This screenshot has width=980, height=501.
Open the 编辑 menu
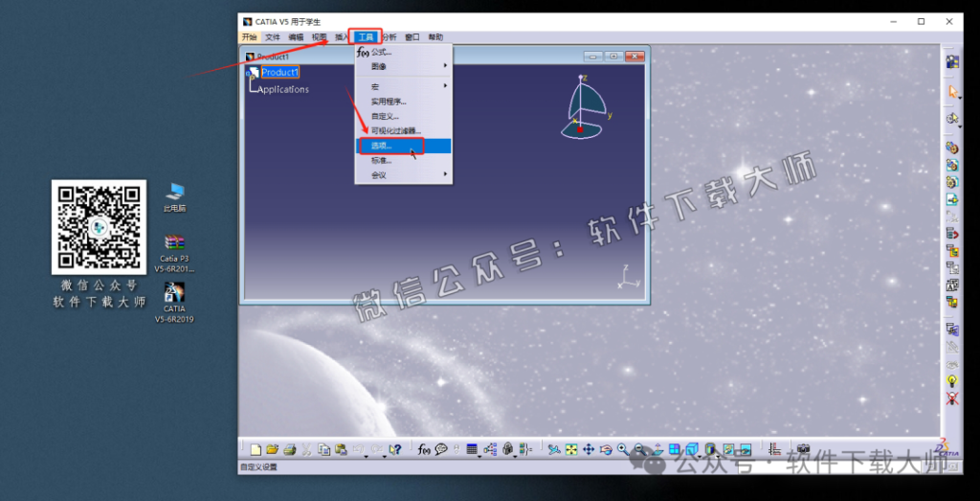(x=296, y=37)
